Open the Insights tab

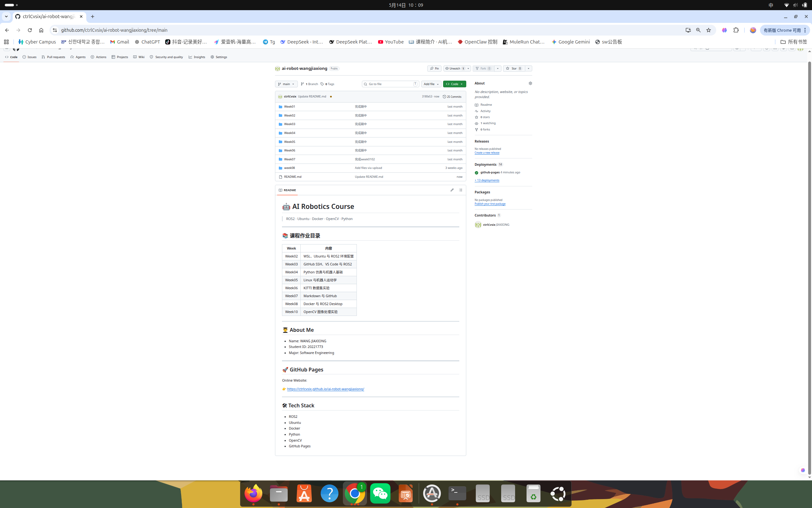point(197,57)
